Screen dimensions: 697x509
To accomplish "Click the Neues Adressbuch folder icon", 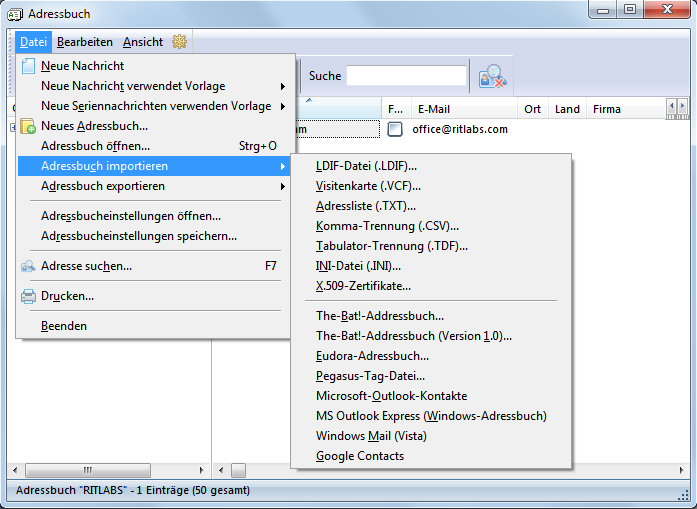I will [28, 126].
